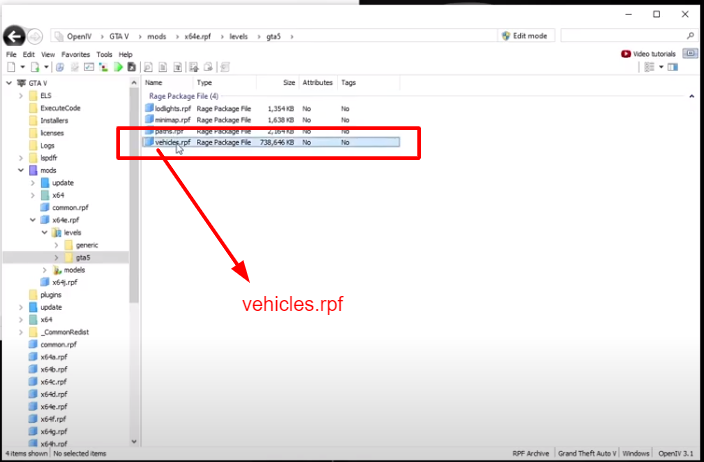Collapse the levels node in the tree

44,233
